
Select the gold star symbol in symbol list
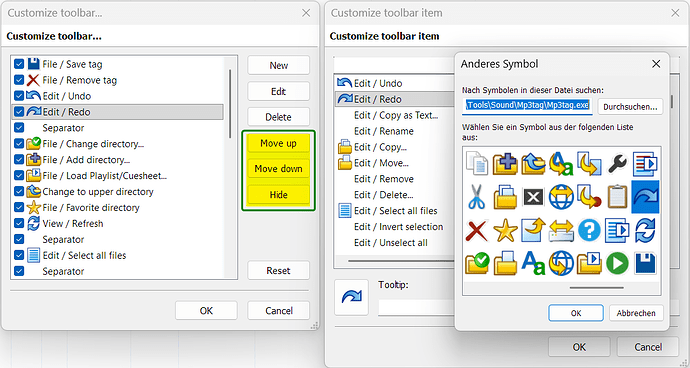point(505,230)
